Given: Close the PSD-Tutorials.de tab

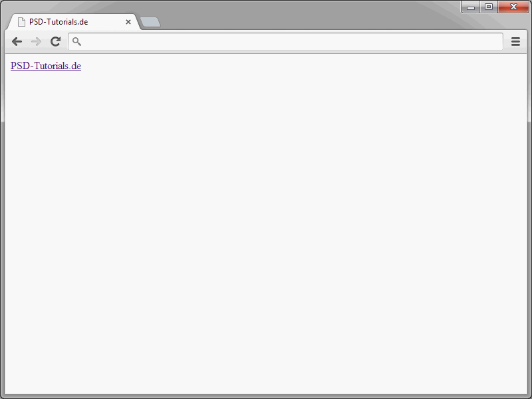Looking at the screenshot, I should 128,22.
